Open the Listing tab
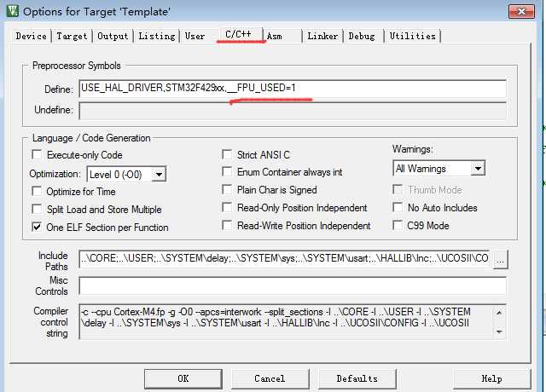Viewport: 546px width, 392px height. 157,36
